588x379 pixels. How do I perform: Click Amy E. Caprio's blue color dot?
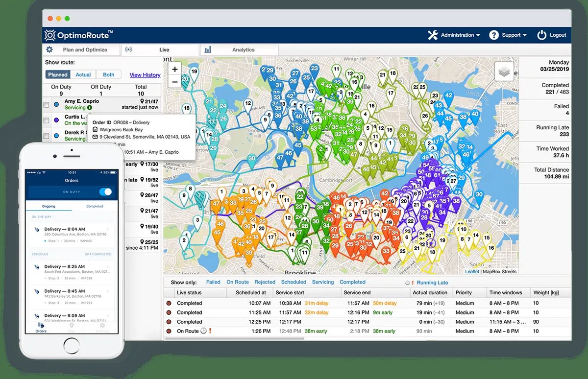[56, 104]
